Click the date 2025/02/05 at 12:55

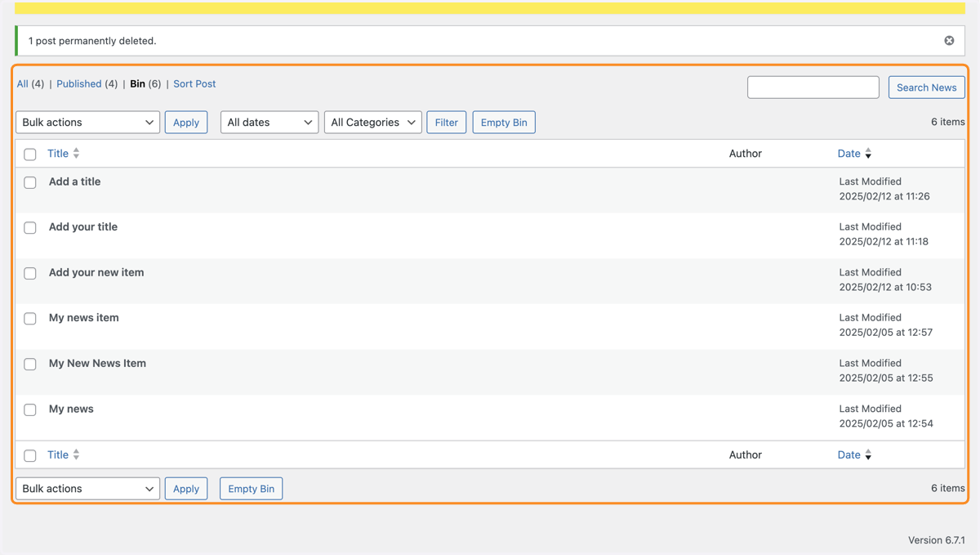[x=886, y=378]
